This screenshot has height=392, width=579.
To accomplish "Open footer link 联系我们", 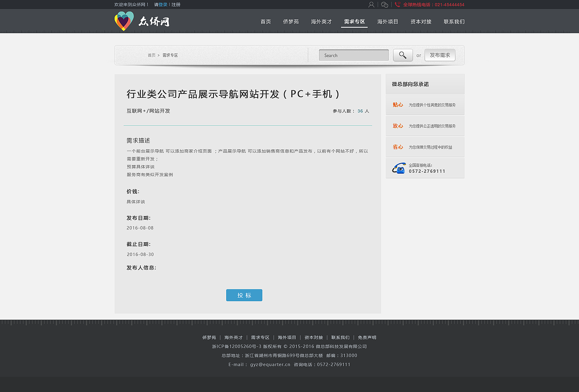I will [340, 337].
